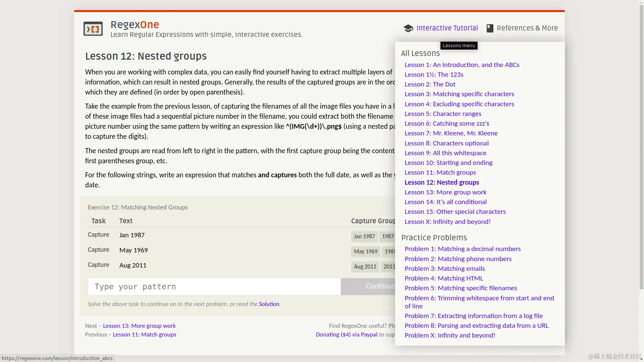644x362 pixels.
Task: Open the References & More menu
Action: 527,28
